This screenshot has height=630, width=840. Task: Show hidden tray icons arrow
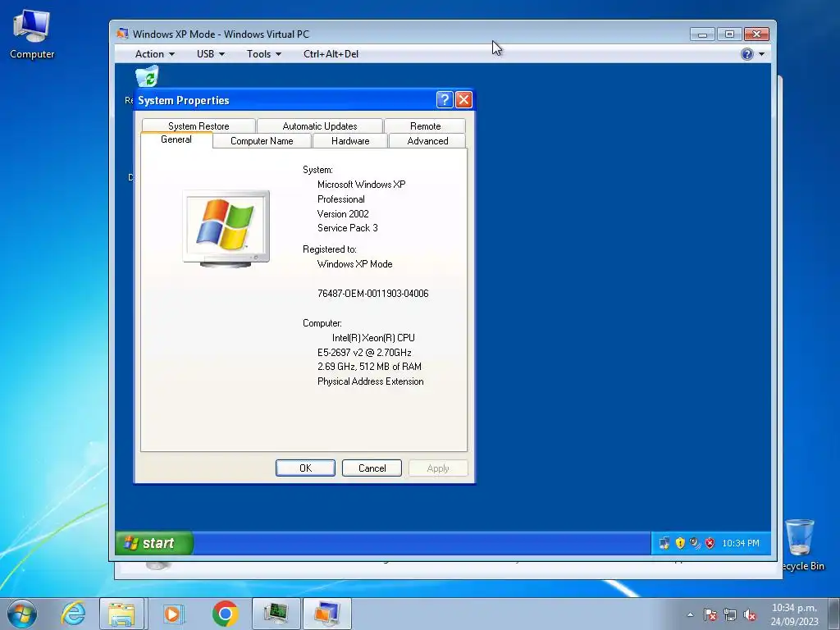click(x=691, y=614)
